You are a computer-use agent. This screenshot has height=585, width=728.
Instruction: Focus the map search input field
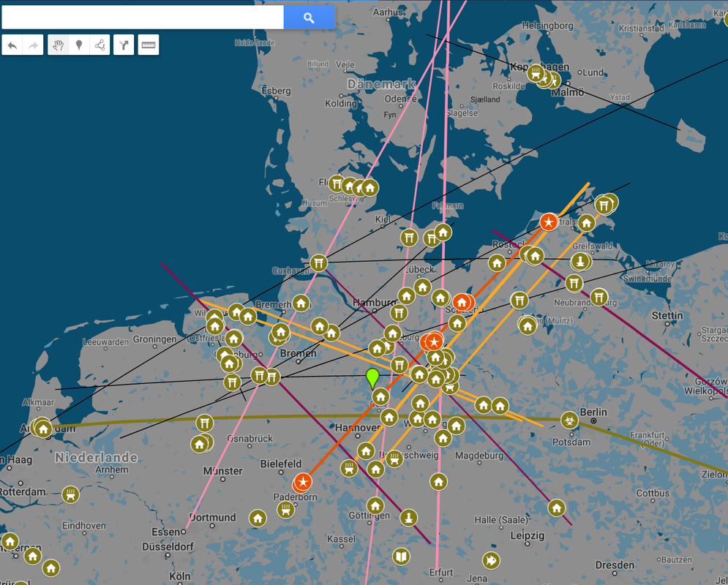click(143, 18)
